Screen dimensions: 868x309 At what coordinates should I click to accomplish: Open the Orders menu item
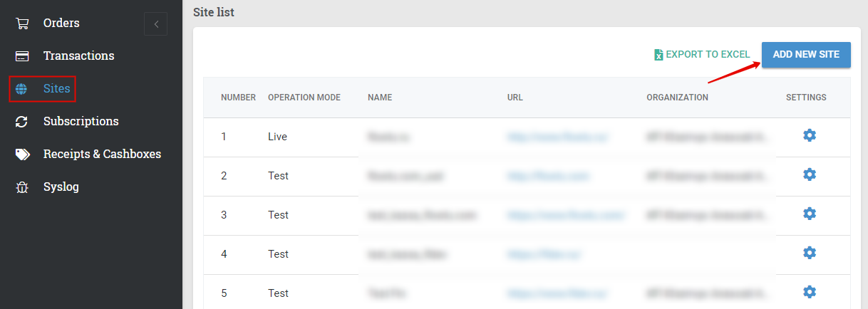point(61,23)
